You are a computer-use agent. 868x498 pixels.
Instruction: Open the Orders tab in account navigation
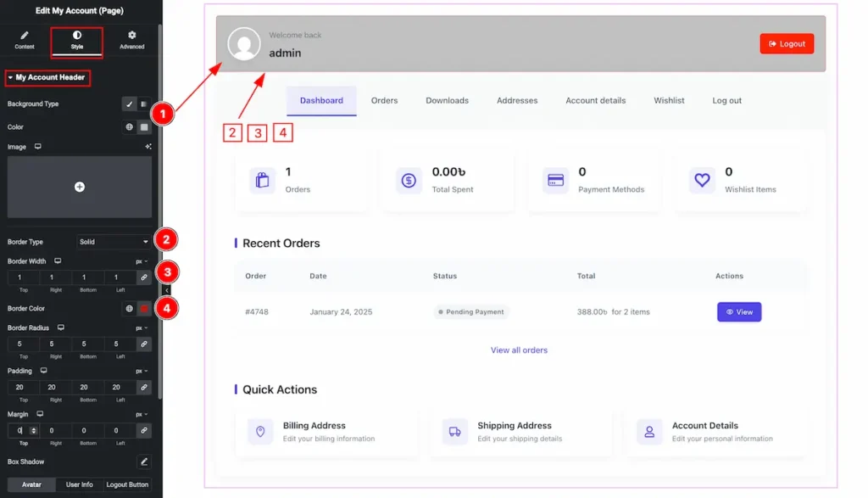384,101
